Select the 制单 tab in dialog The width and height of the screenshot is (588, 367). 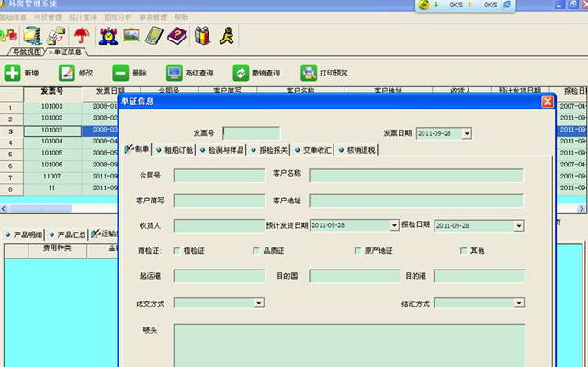[x=137, y=149]
